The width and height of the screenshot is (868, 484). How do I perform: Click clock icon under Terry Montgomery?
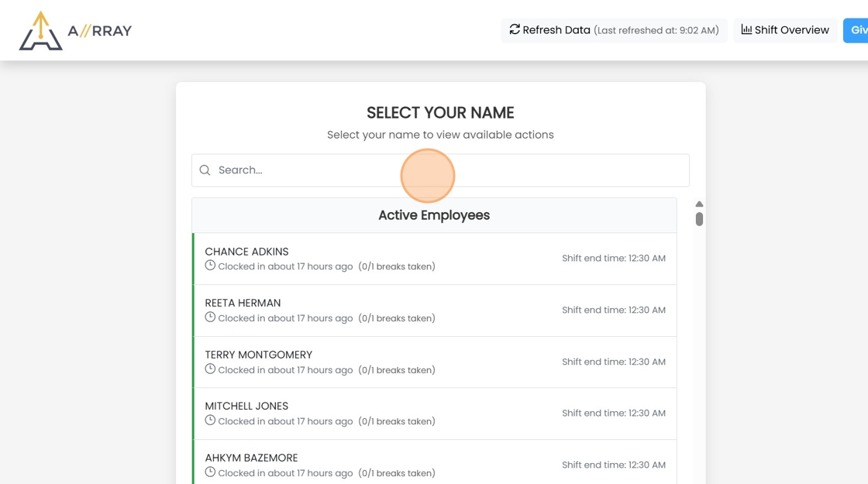pyautogui.click(x=210, y=369)
